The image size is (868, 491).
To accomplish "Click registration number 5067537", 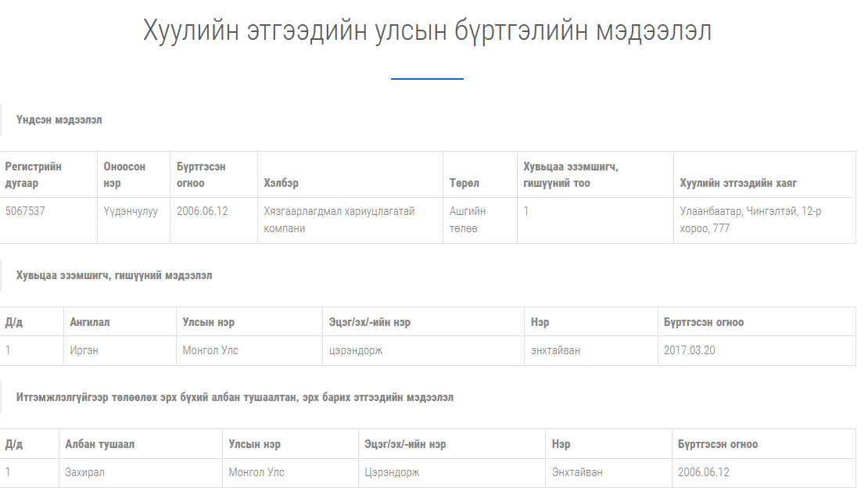I will 25,211.
